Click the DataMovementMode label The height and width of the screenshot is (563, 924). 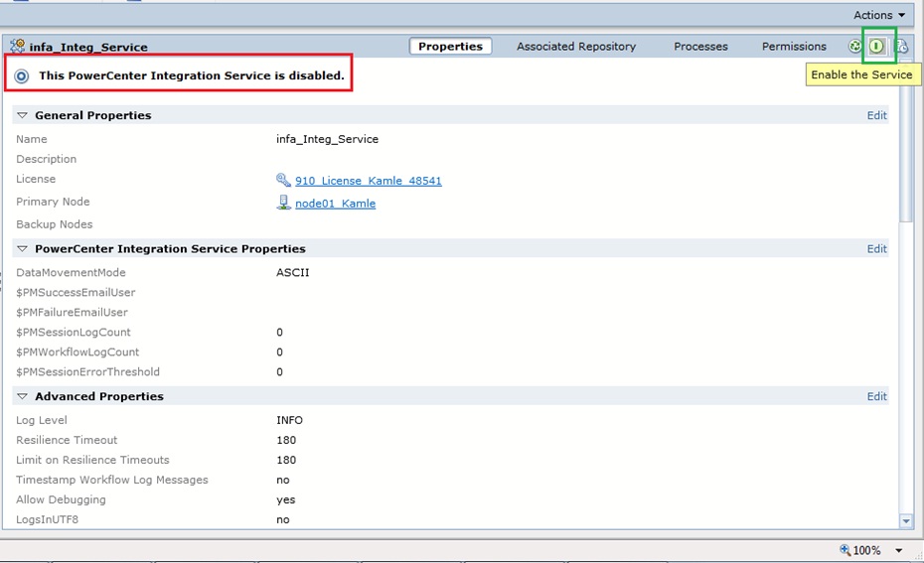coord(71,273)
